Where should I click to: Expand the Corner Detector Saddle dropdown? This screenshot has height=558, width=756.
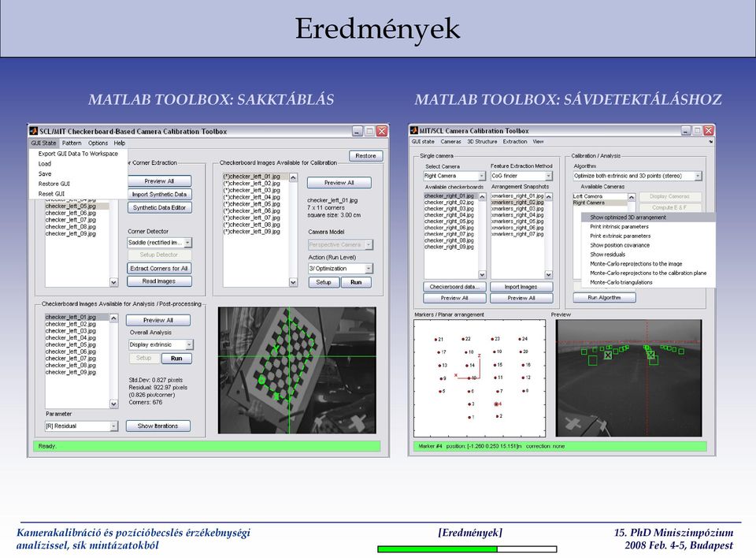[x=187, y=242]
